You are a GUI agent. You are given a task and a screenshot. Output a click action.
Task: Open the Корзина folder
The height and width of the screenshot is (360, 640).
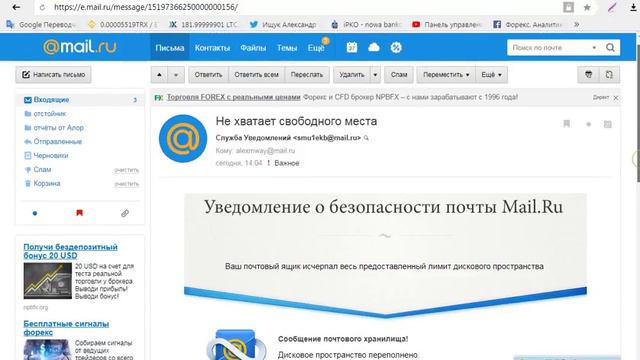coord(47,184)
